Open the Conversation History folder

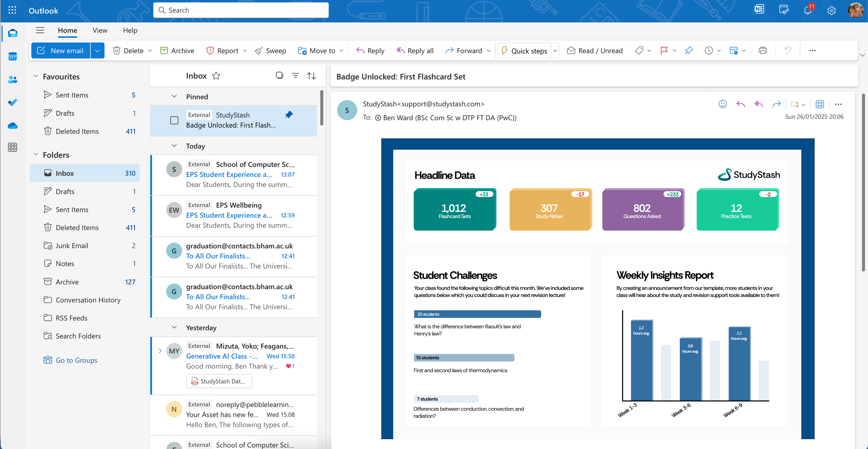tap(84, 300)
